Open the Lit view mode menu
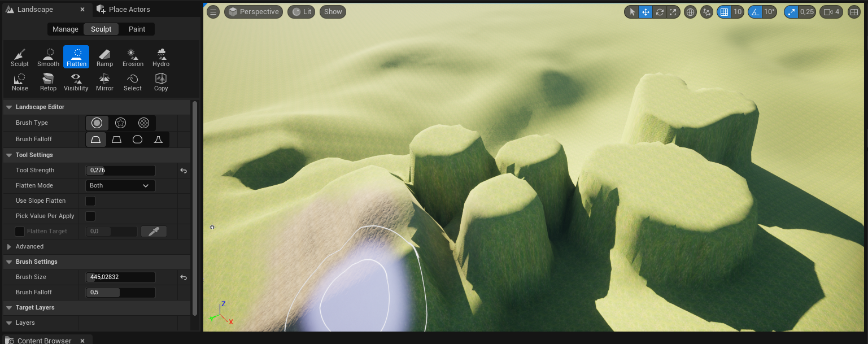Viewport: 868px width, 344px height. click(x=301, y=12)
